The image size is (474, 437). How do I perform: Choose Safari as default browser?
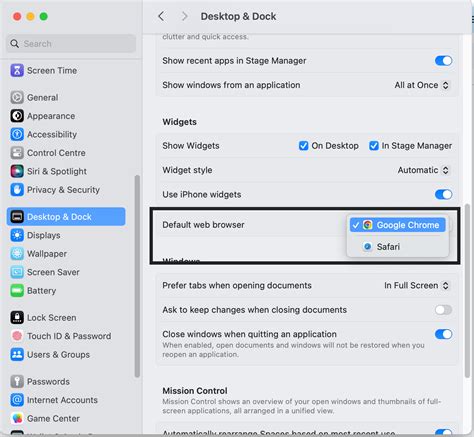tap(398, 247)
